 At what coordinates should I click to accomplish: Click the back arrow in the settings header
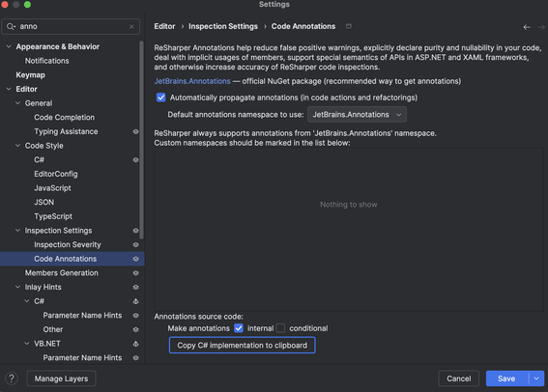[527, 27]
